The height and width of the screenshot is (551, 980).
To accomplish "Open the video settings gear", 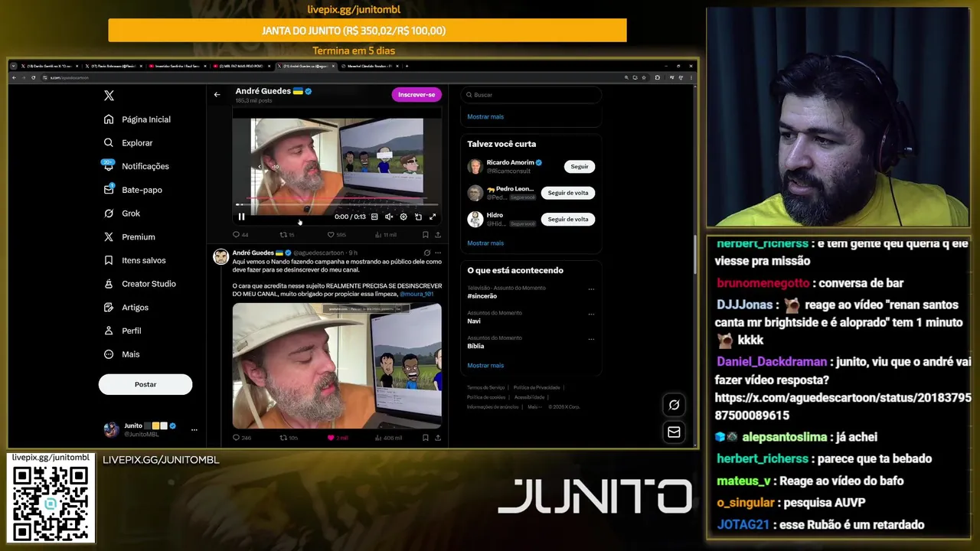I will 403,217.
